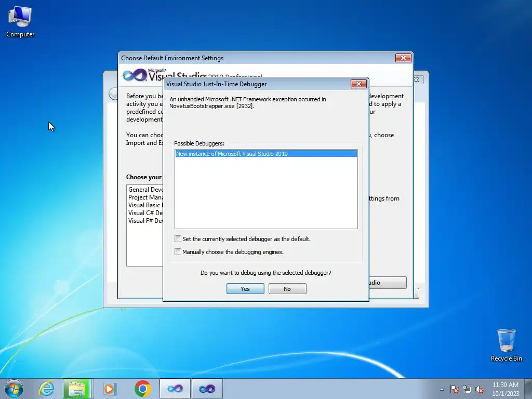The height and width of the screenshot is (399, 532).
Task: Open muted volume speaker tray icon
Action: [x=480, y=389]
